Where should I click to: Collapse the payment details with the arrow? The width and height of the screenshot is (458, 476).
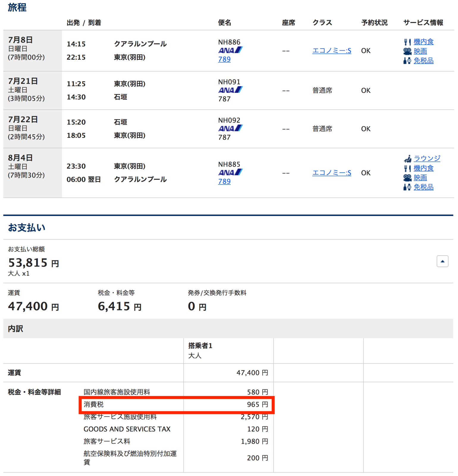443,261
